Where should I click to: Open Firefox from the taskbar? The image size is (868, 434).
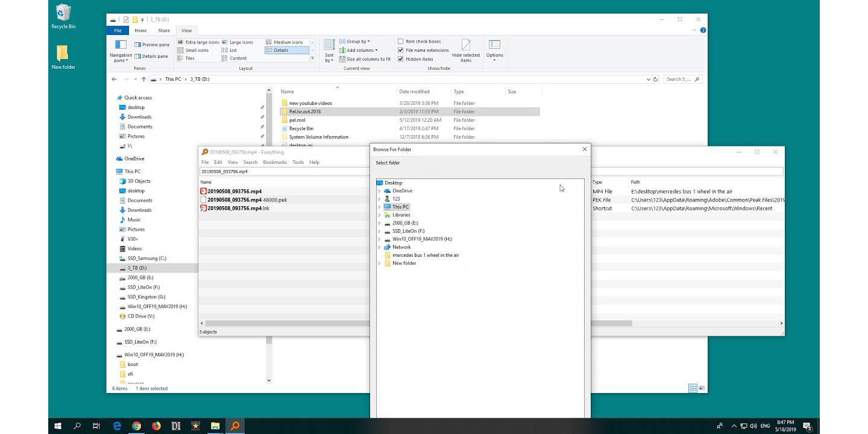pyautogui.click(x=156, y=426)
